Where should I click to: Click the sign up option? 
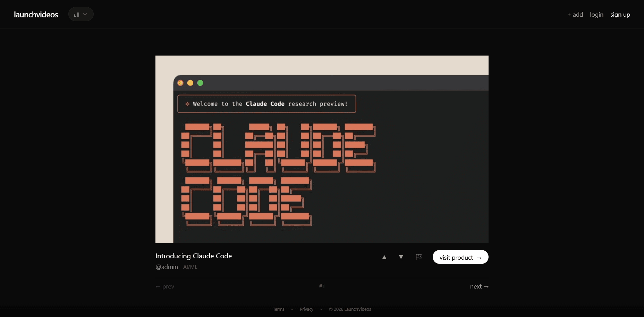click(x=620, y=14)
